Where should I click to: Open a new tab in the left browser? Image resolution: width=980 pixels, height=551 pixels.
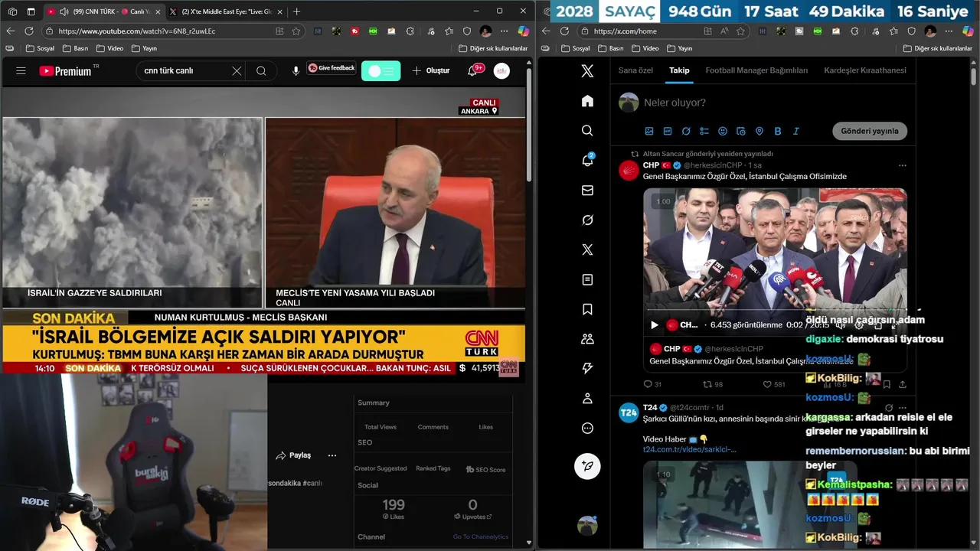coord(297,11)
